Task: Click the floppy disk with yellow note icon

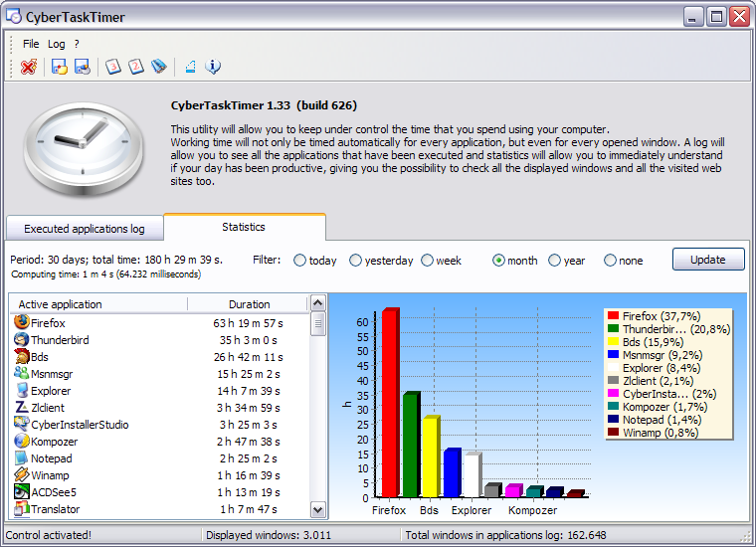Action: coord(60,67)
